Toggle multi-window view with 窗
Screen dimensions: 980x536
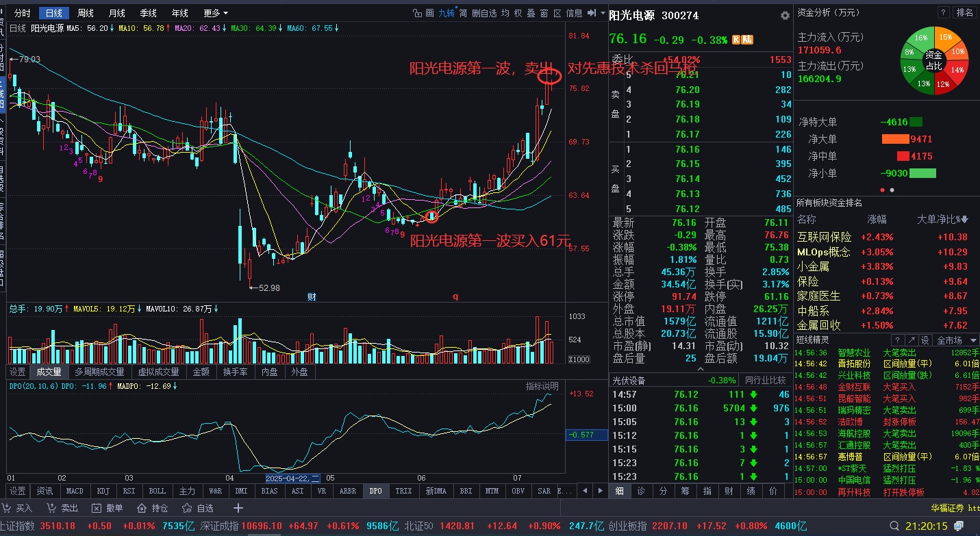(x=544, y=13)
